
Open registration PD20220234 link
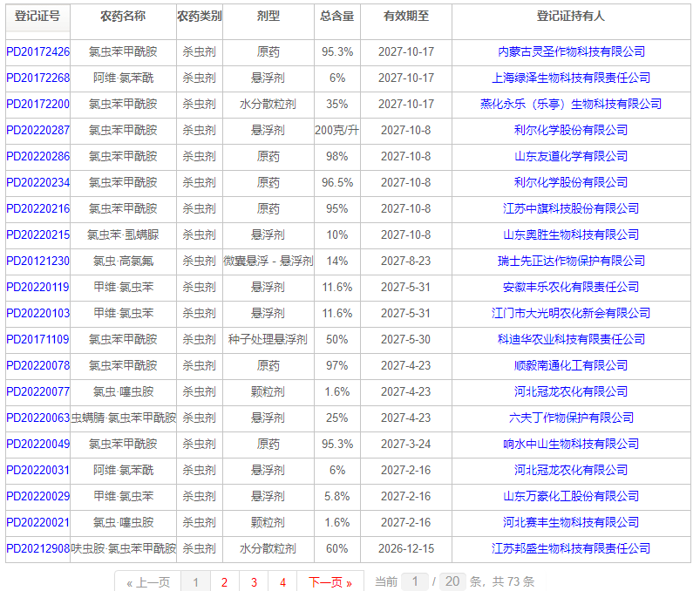coord(38,182)
